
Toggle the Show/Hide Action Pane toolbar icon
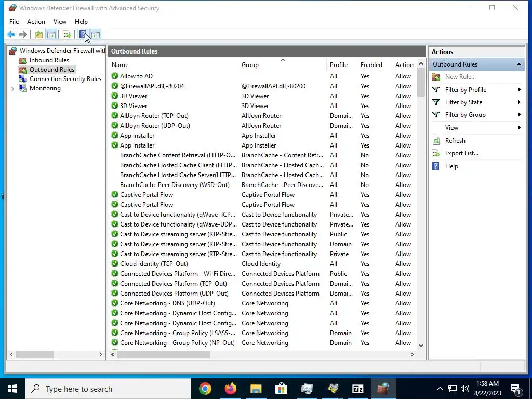(96, 35)
